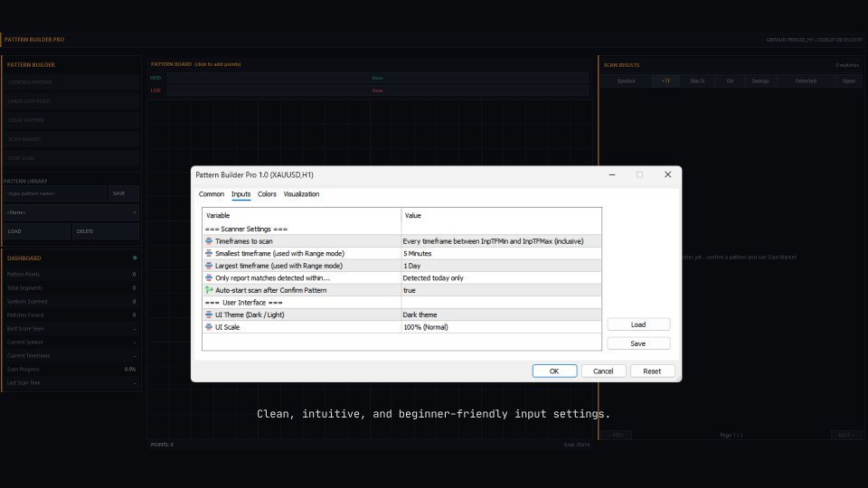Click DELETE in the Pattern Library panel

(x=105, y=231)
